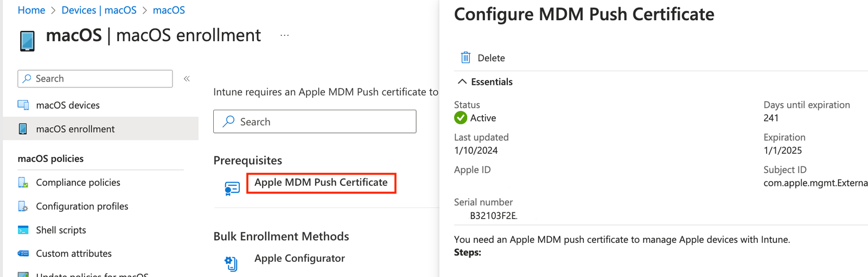The width and height of the screenshot is (868, 277).
Task: Open the ellipsis more options menu
Action: (x=285, y=35)
